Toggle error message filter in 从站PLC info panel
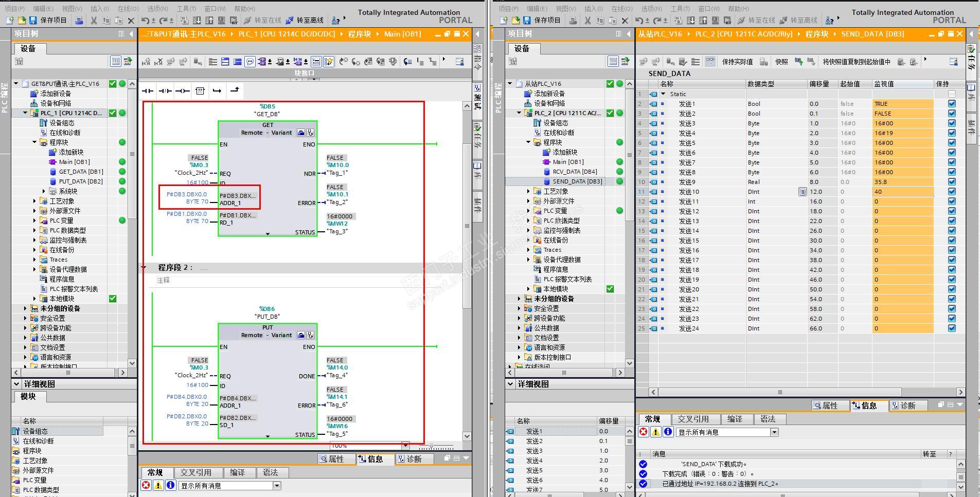The width and height of the screenshot is (980, 497). pyautogui.click(x=643, y=432)
